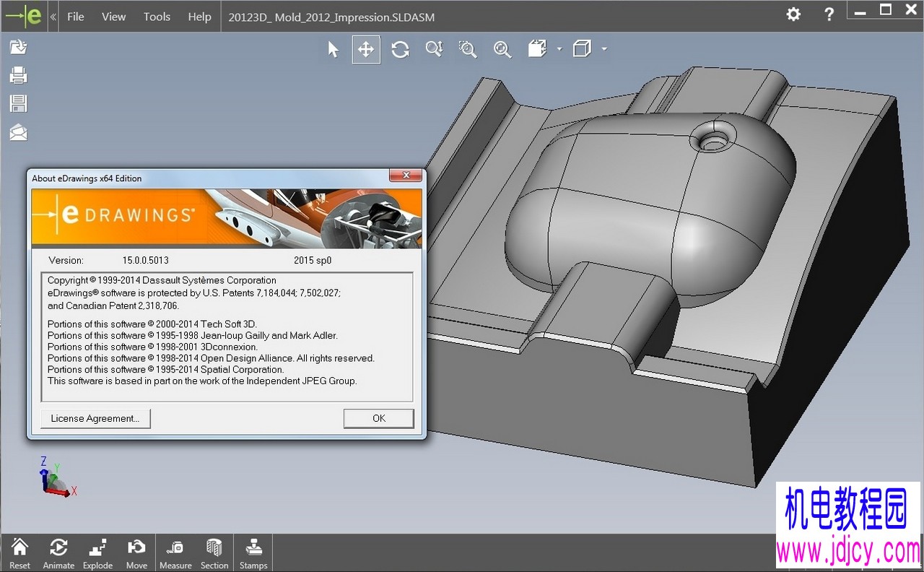Reset the view with the Reset home icon
The height and width of the screenshot is (572, 924).
coord(19,552)
